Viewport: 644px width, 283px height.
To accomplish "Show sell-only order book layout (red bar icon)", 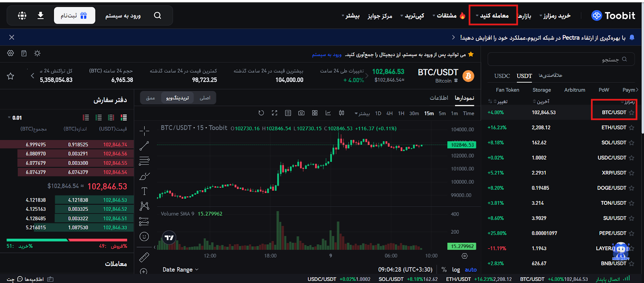I will [x=86, y=117].
